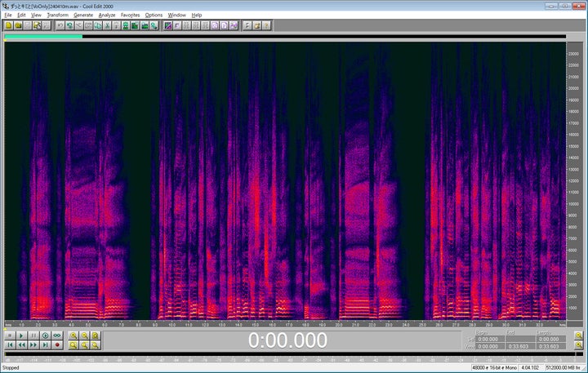
Task: Click the Go to End transport button
Action: pyautogui.click(x=46, y=345)
